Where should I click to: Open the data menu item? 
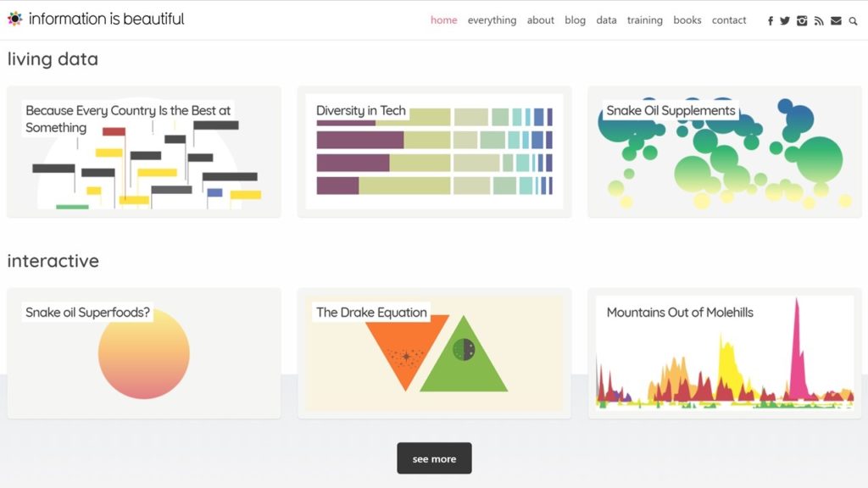click(x=606, y=20)
